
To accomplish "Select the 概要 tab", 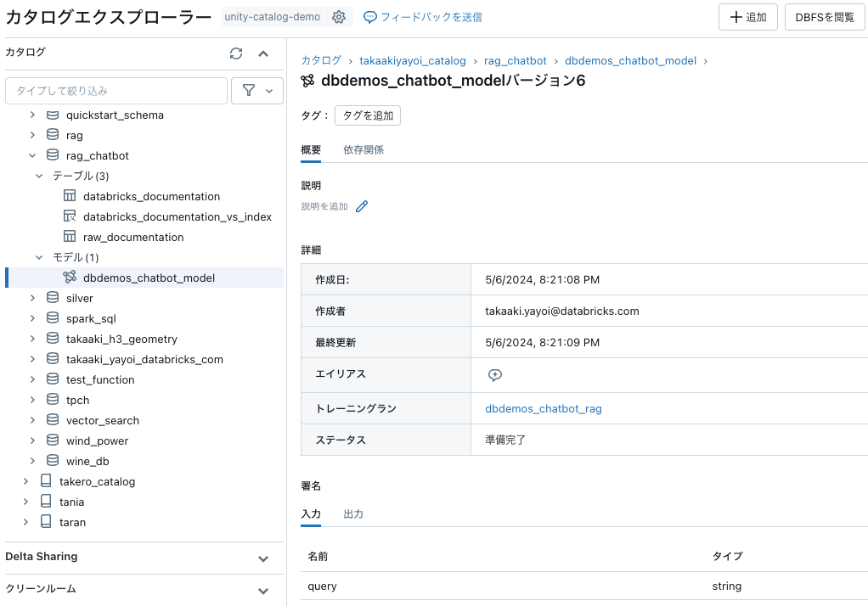I will [311, 150].
